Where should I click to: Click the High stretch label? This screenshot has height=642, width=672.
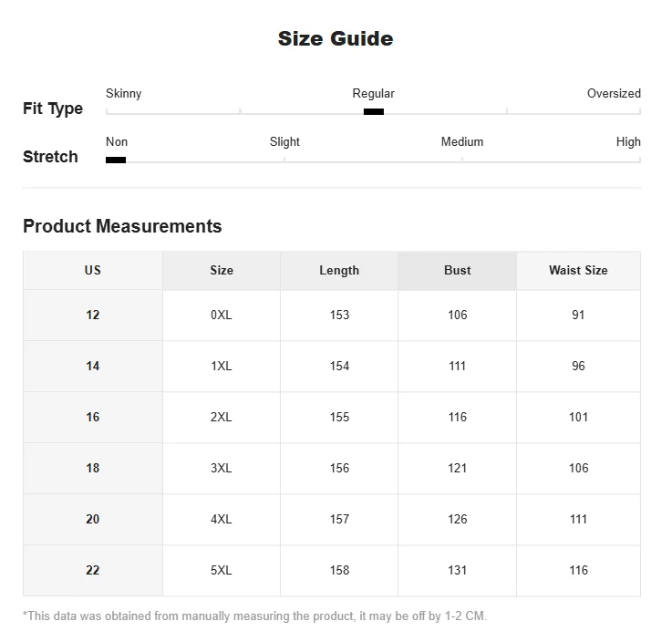click(x=628, y=142)
